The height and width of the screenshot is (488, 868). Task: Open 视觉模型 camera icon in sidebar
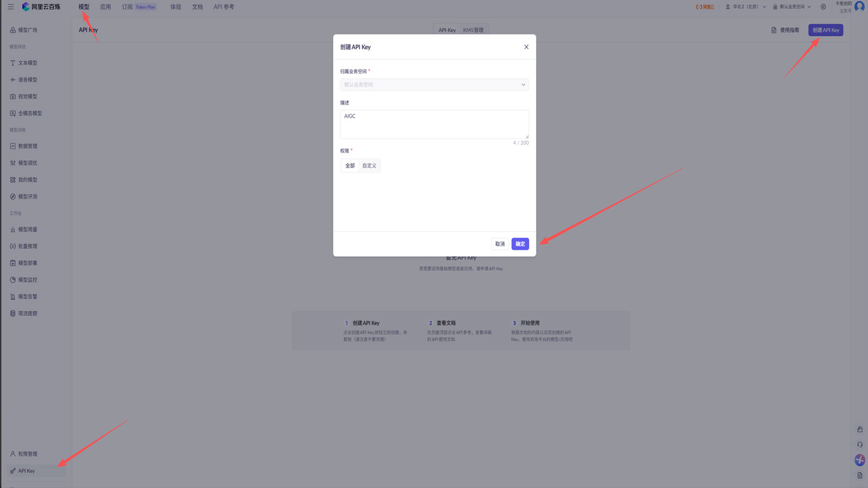coord(12,97)
